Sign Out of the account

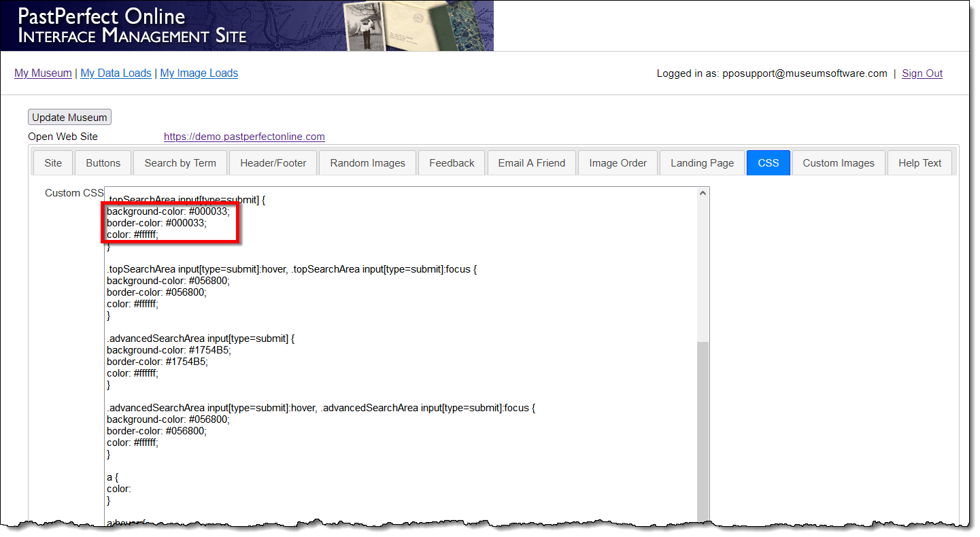922,73
